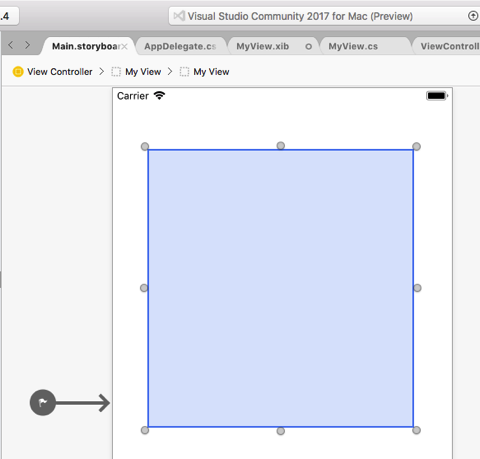The height and width of the screenshot is (459, 480).
Task: Expand the chevron after View Controller breadcrumb
Action: (102, 72)
